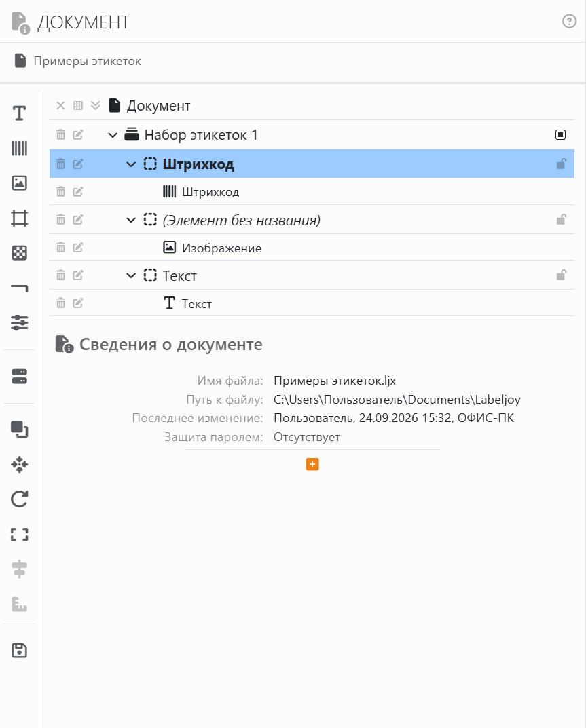The height and width of the screenshot is (728, 586).
Task: Edit the Набор этикеток 1 row
Action: click(77, 135)
